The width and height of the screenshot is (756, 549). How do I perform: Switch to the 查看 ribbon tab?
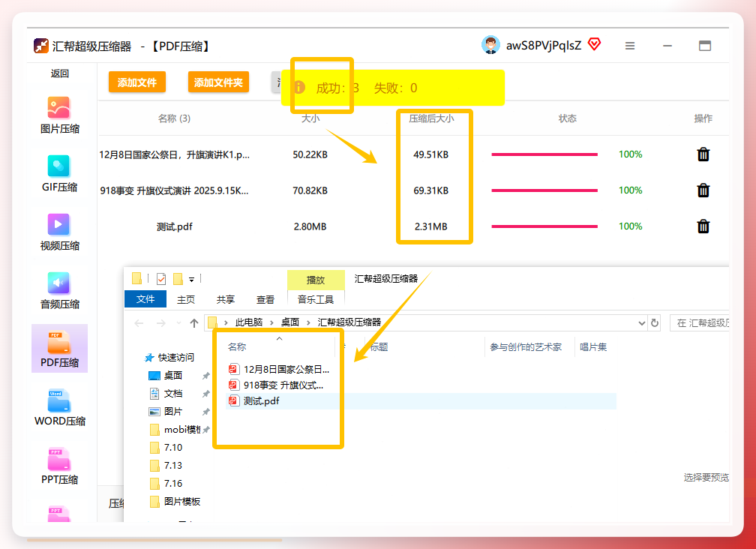(x=265, y=299)
